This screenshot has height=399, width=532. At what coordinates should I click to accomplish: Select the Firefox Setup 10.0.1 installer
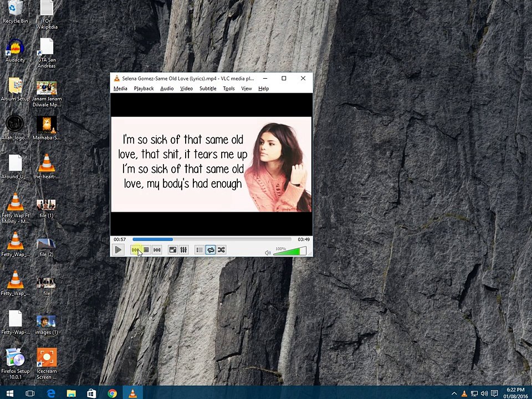16,364
